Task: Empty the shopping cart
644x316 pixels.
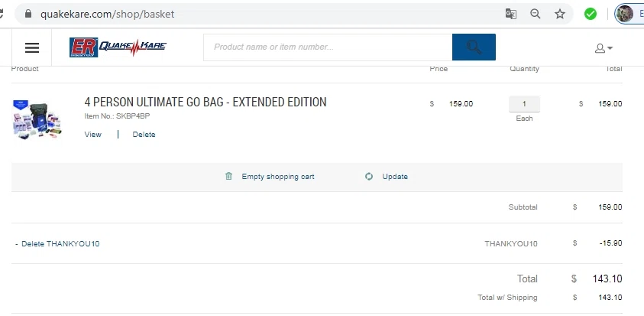Action: click(x=277, y=177)
